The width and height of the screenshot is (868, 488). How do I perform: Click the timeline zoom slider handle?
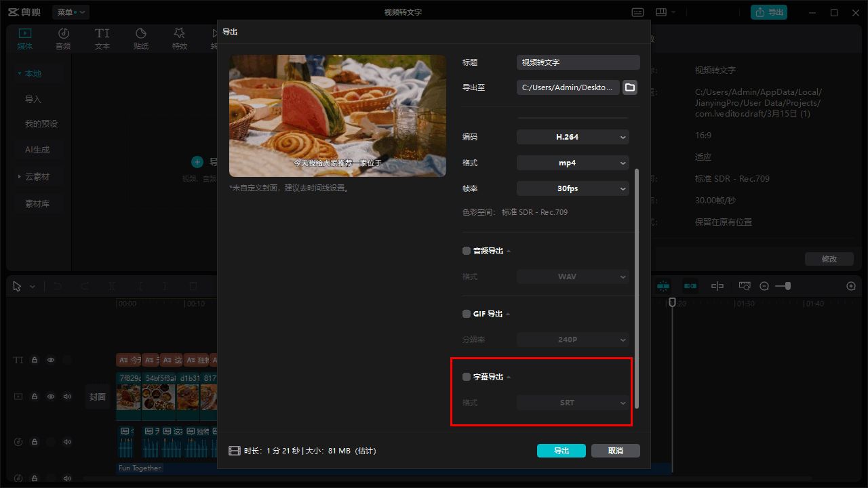[788, 286]
